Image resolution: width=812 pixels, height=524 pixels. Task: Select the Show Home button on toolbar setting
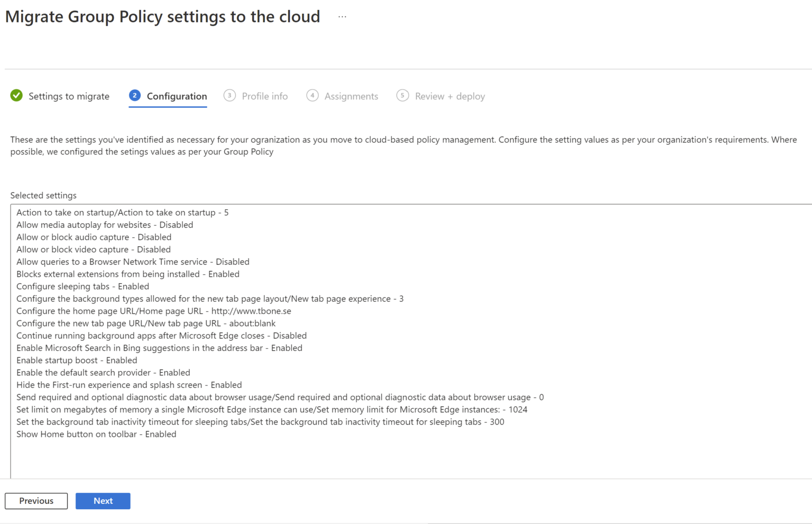96,434
